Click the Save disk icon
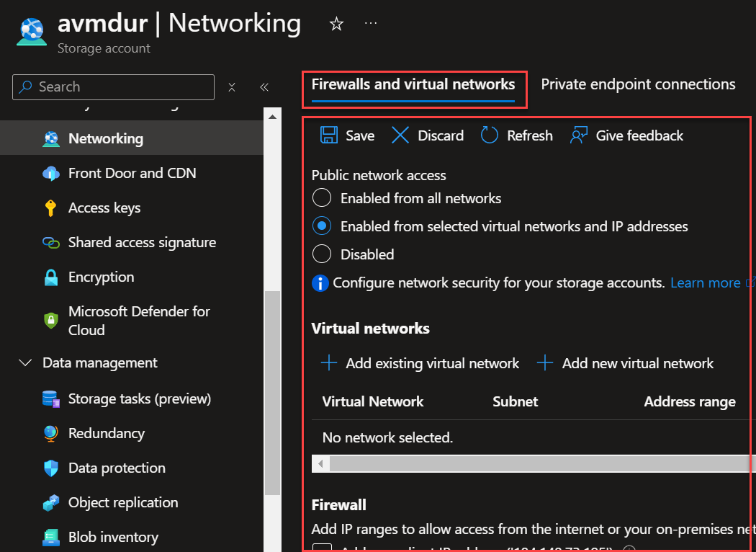 point(329,135)
